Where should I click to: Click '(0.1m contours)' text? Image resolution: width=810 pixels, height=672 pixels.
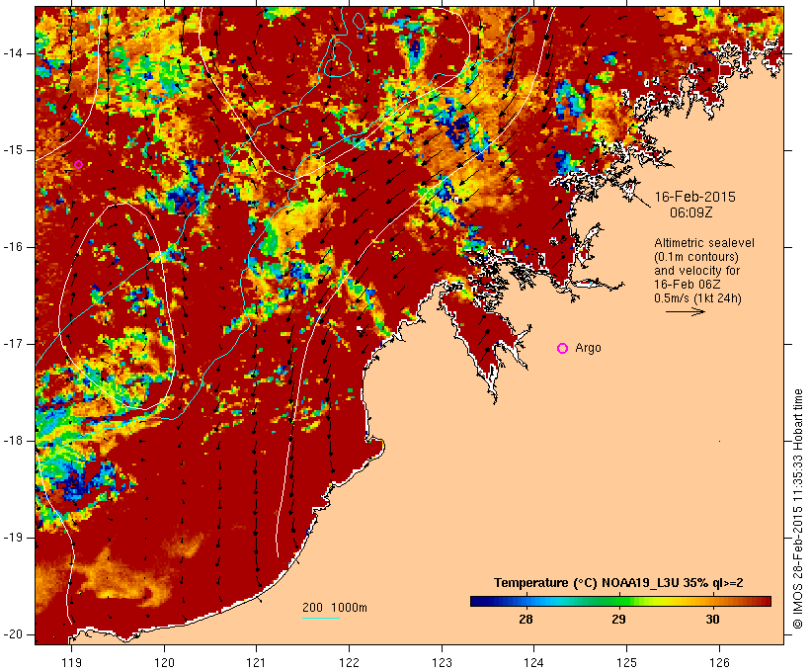pos(696,257)
